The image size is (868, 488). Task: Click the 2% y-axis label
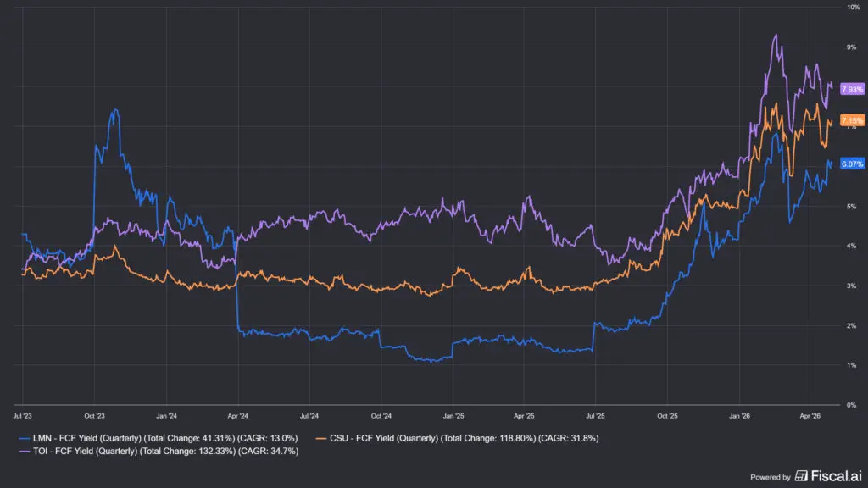(851, 326)
